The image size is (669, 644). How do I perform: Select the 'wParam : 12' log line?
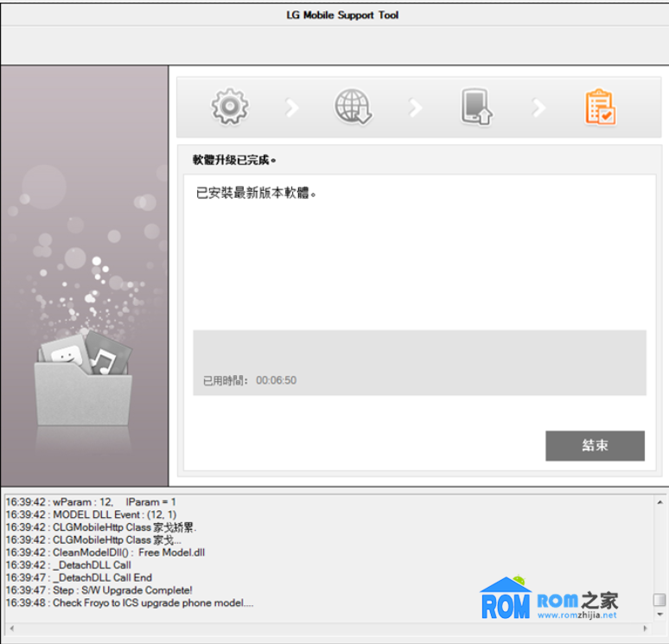pyautogui.click(x=91, y=502)
